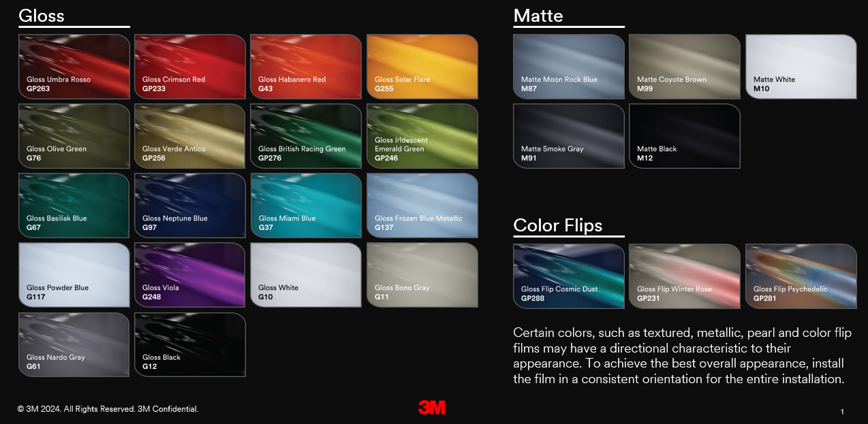Choose the Gloss Miami Blue G37 swatch
Viewport: 868px width, 424px height.
tap(306, 206)
